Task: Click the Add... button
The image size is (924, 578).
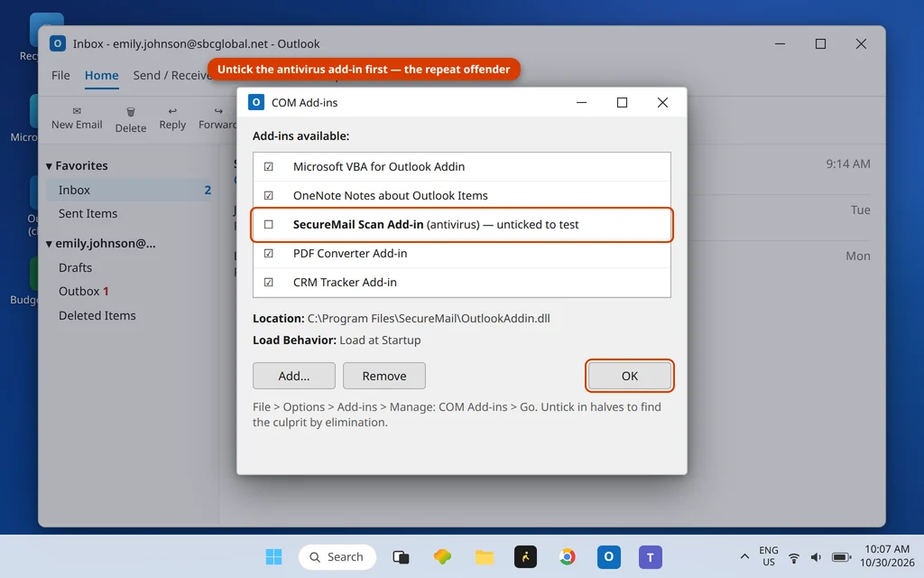Action: coord(294,376)
